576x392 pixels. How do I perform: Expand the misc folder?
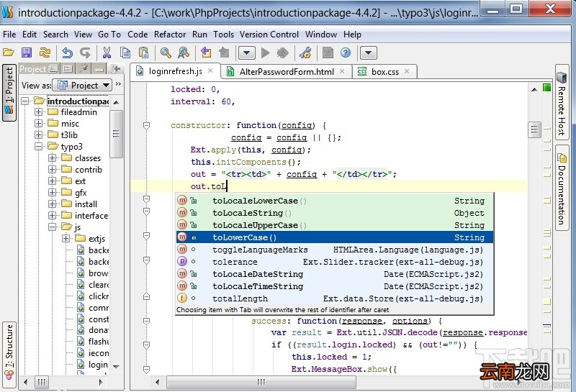(x=38, y=124)
